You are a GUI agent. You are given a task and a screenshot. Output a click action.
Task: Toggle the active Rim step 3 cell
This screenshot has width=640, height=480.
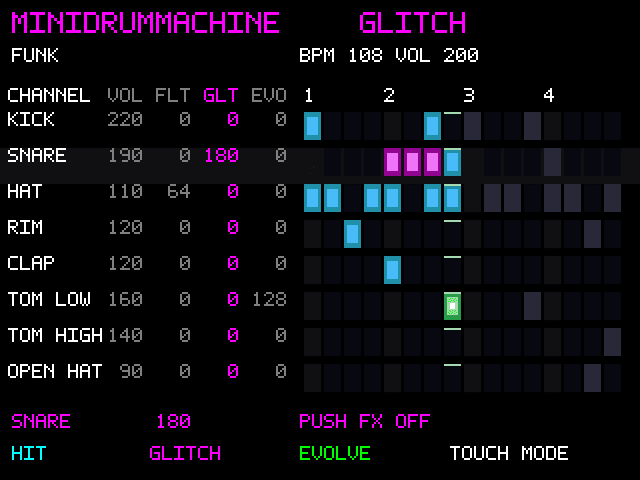pos(352,234)
